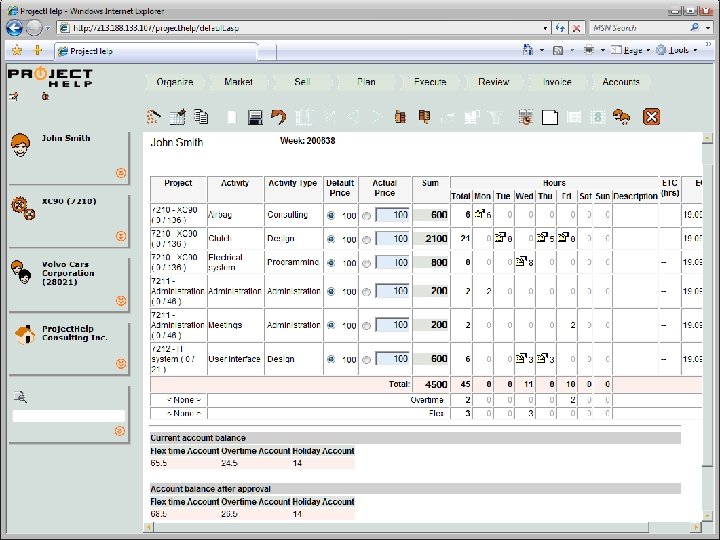This screenshot has height=540, width=720.
Task: Click orange round button in ProjectHelp Consulting panel
Action: [x=121, y=363]
